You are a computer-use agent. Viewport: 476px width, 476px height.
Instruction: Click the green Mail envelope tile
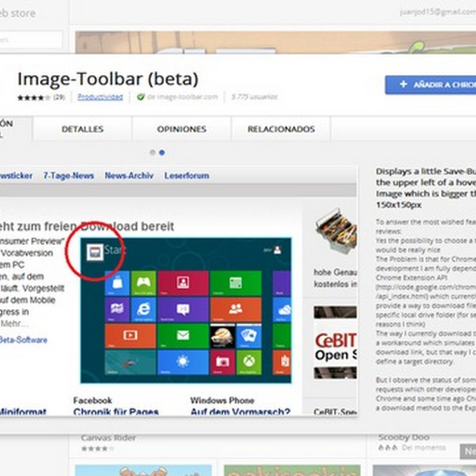[x=183, y=336]
